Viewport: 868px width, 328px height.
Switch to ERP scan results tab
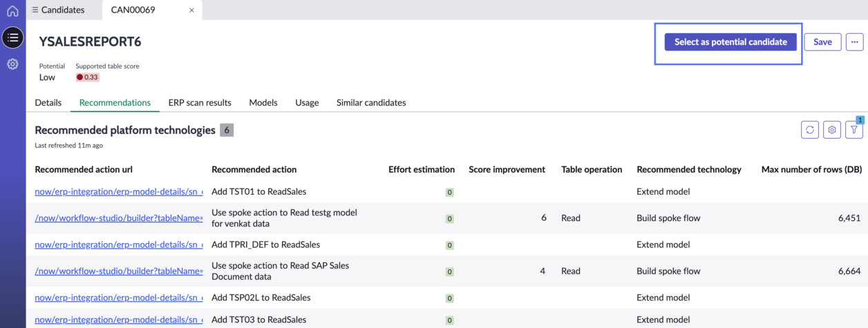pyautogui.click(x=200, y=102)
